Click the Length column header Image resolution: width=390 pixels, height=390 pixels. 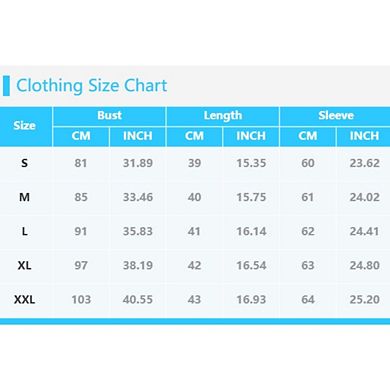tap(223, 116)
